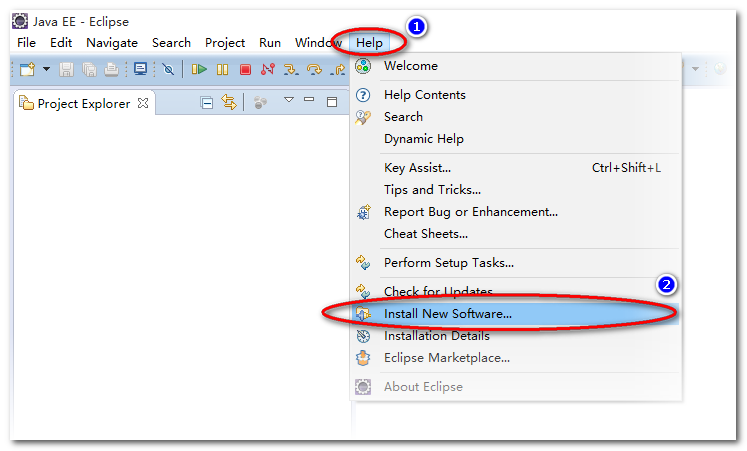Click the Check for Updates icon
This screenshot has height=451, width=747.
(363, 291)
